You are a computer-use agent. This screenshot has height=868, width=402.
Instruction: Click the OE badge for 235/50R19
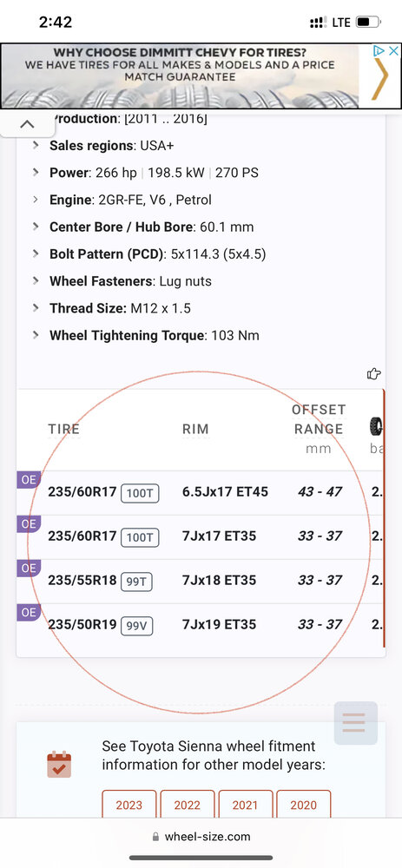(x=29, y=612)
